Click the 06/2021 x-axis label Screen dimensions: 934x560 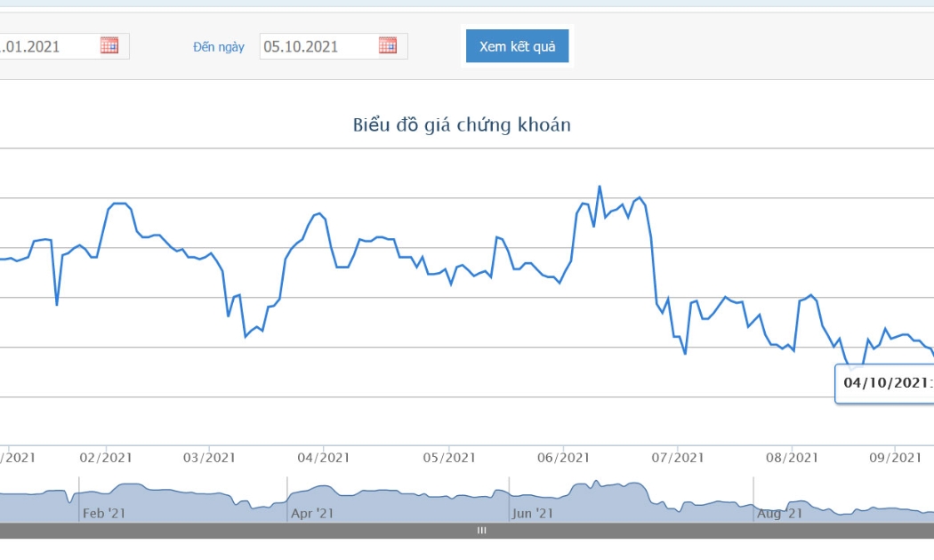[x=563, y=458]
